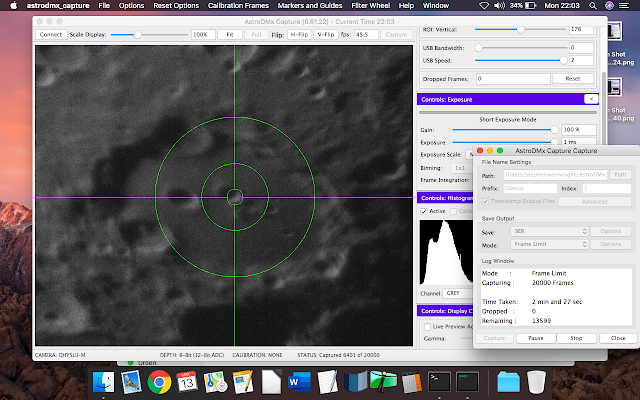
Task: Launch Calculator from the Dock
Action: [x=411, y=382]
